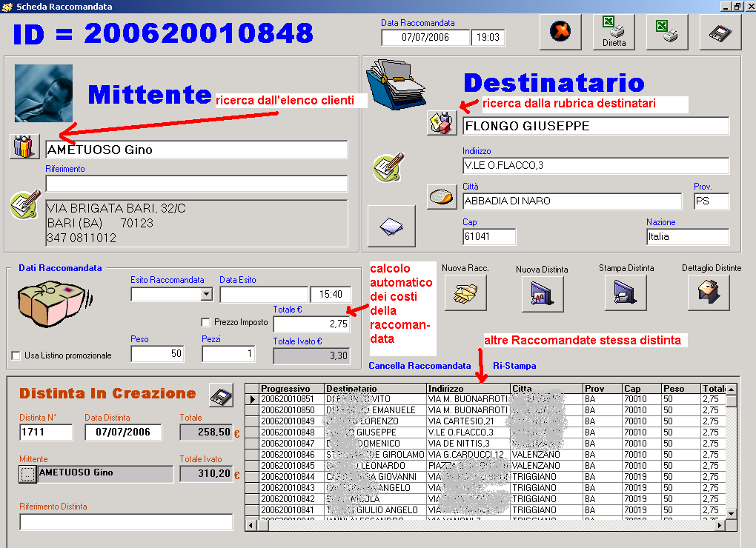Click the Destinatario name field FLONGO GIUSEPPE
This screenshot has height=548, width=756.
tap(596, 126)
